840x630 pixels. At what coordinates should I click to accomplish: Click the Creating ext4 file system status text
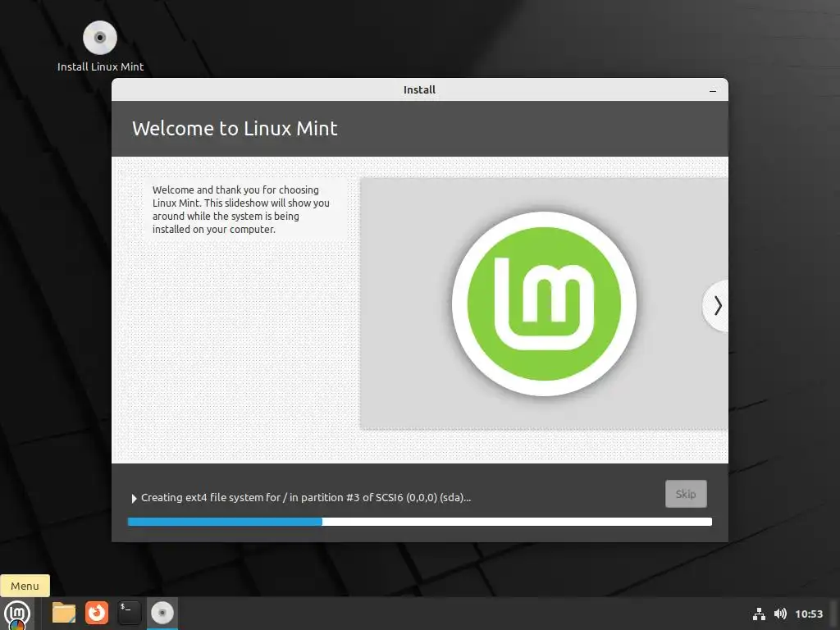click(x=306, y=498)
